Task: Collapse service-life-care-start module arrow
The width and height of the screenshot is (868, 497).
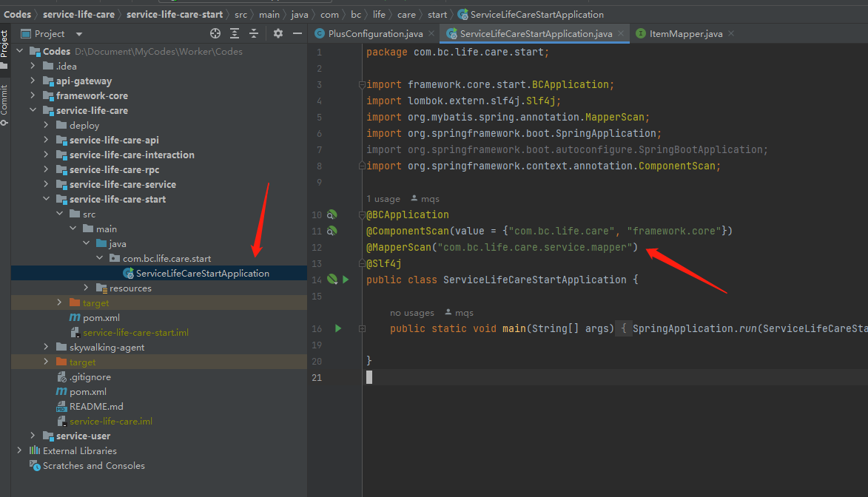Action: click(x=47, y=199)
